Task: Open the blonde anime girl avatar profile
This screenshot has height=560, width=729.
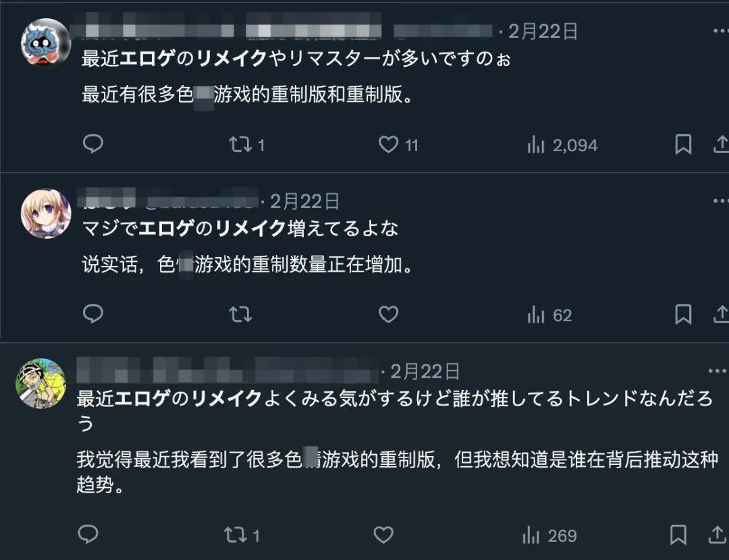Action: (x=46, y=213)
